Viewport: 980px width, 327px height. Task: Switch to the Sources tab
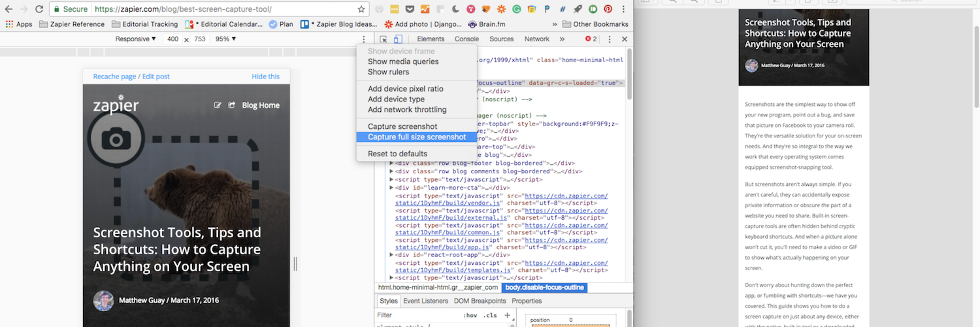pyautogui.click(x=502, y=39)
